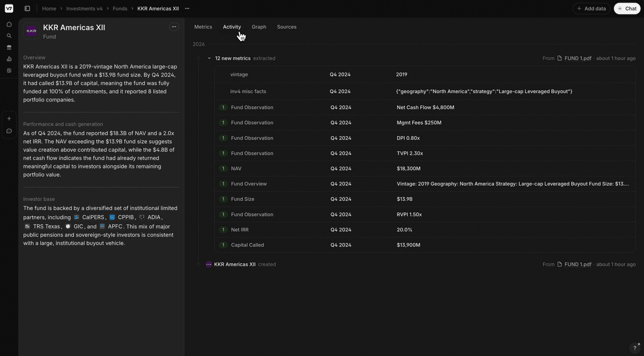This screenshot has width=644, height=356.
Task: Click KKR Americas XII breadcrumb
Action: coord(158,9)
